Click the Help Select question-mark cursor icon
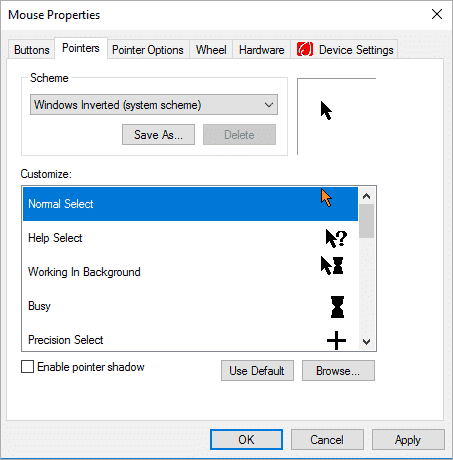Screen dimensions: 453x460 (x=336, y=238)
